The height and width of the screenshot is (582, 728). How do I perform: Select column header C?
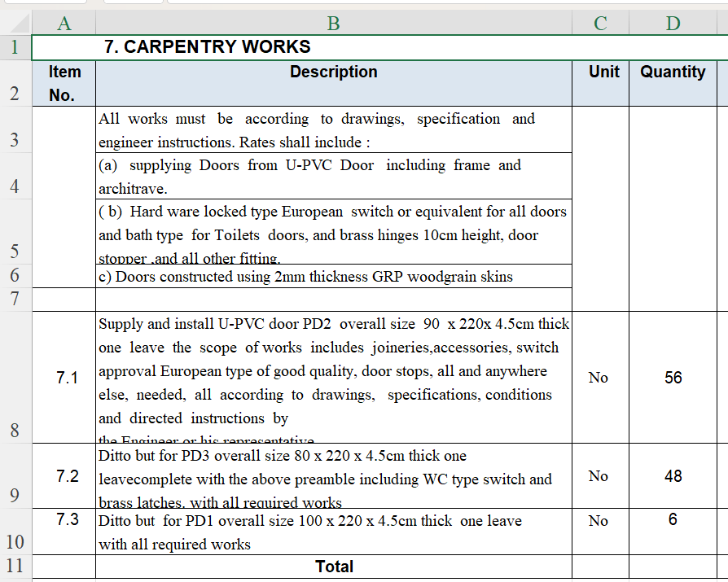click(x=600, y=23)
